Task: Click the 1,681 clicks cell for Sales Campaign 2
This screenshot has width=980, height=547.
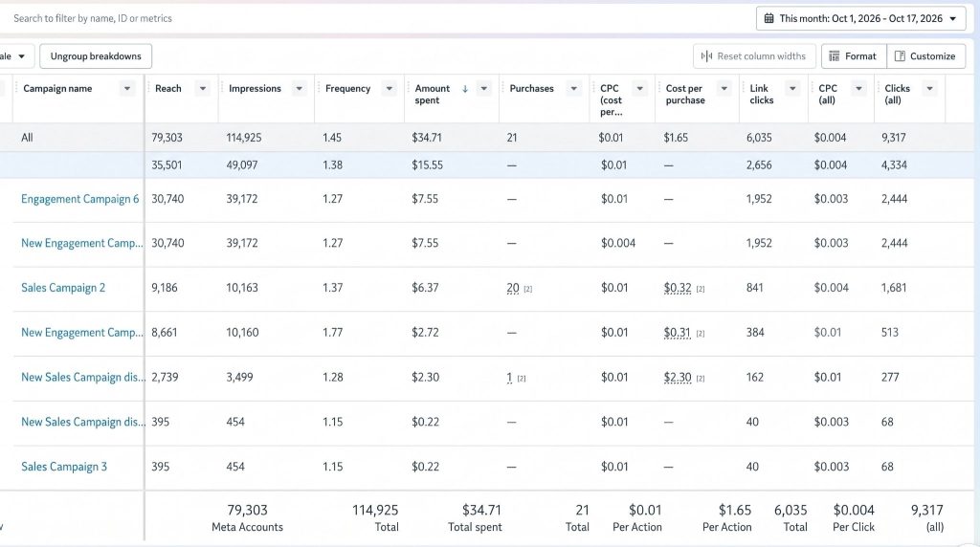Action: [x=894, y=288]
